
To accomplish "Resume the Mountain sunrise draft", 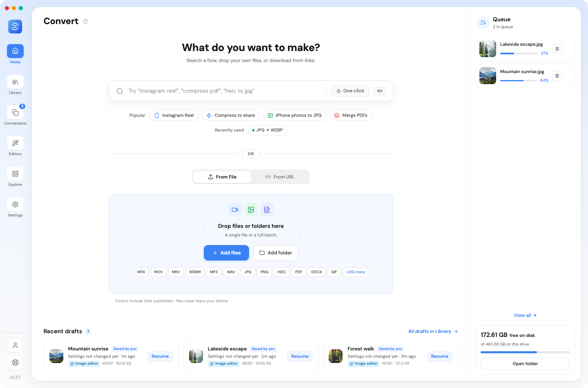I will pyautogui.click(x=160, y=357).
